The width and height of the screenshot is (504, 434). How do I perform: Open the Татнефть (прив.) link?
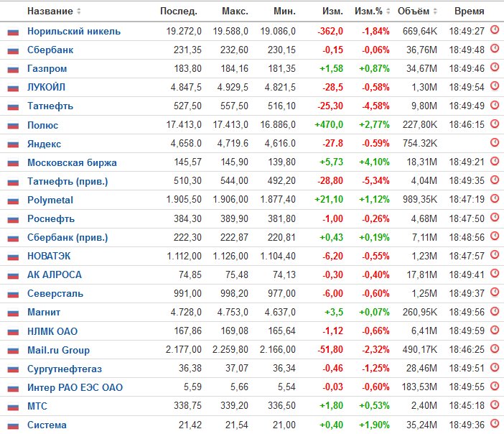click(x=67, y=181)
